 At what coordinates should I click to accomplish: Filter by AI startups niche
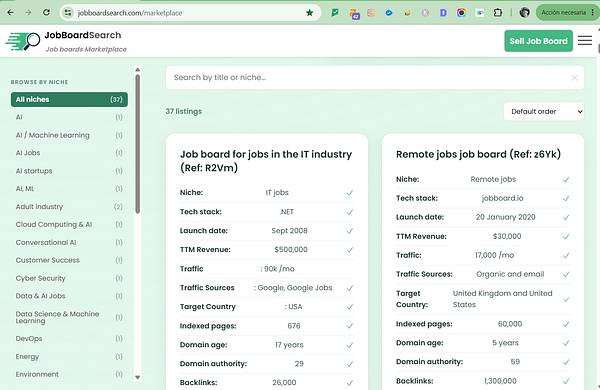pyautogui.click(x=69, y=171)
